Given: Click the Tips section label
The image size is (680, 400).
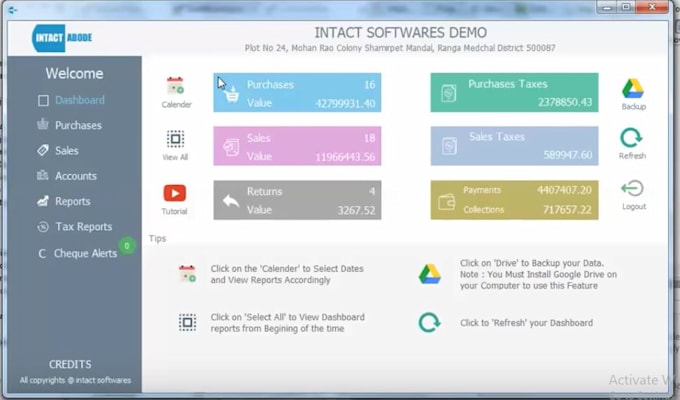Looking at the screenshot, I should [157, 239].
